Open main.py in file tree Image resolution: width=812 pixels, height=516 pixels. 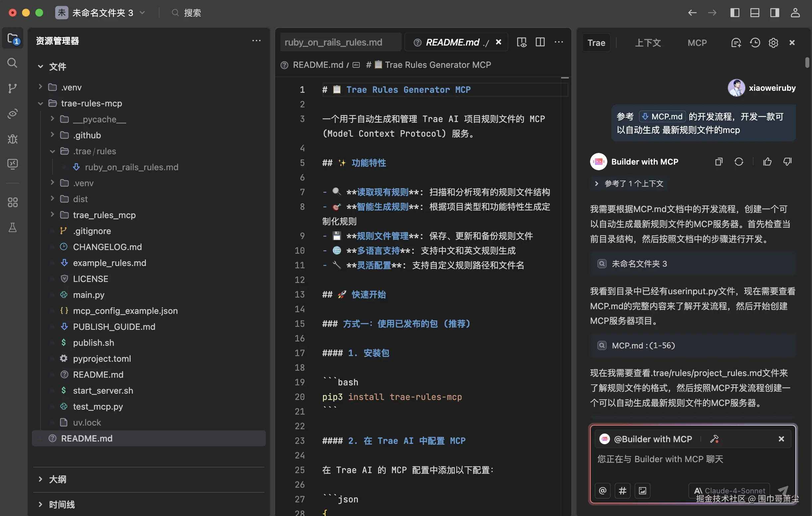tap(88, 295)
